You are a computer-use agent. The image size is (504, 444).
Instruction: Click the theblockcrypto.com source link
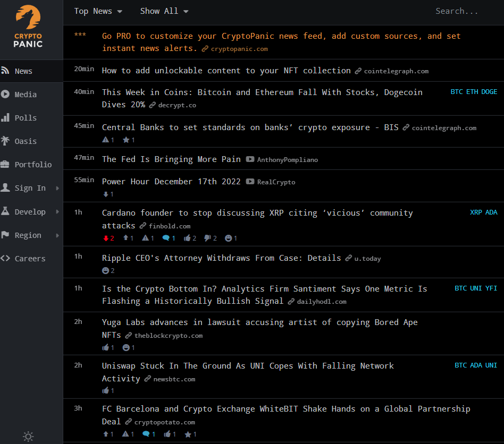pyautogui.click(x=169, y=336)
